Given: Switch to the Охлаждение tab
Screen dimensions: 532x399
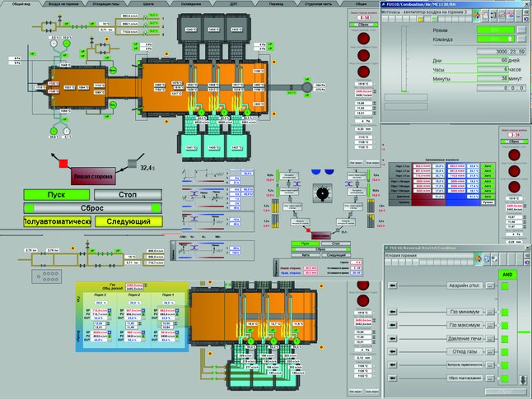Looking at the screenshot, I should [x=191, y=4].
